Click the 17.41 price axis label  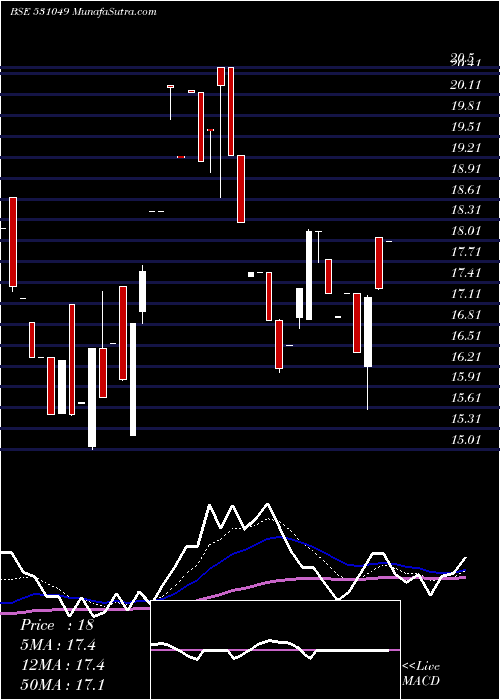[466, 273]
